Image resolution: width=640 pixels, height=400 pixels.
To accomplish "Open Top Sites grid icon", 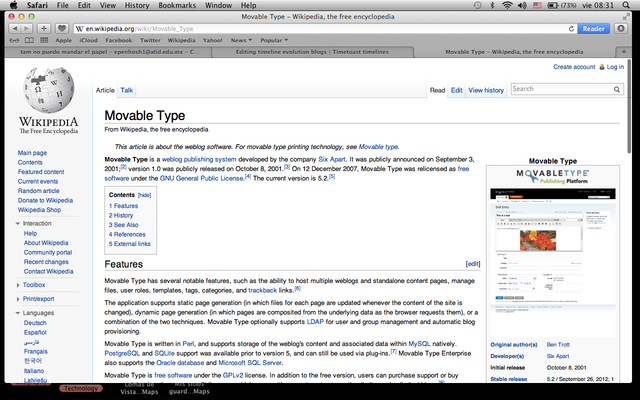I will coord(44,40).
